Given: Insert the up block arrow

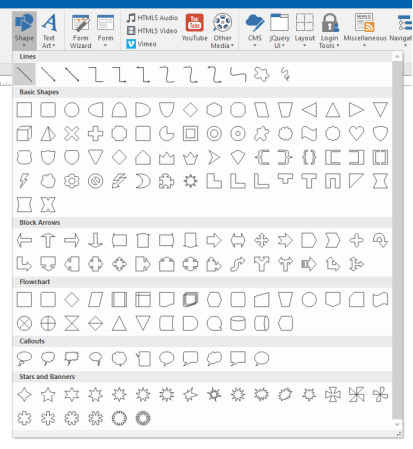Looking at the screenshot, I should coord(48,240).
